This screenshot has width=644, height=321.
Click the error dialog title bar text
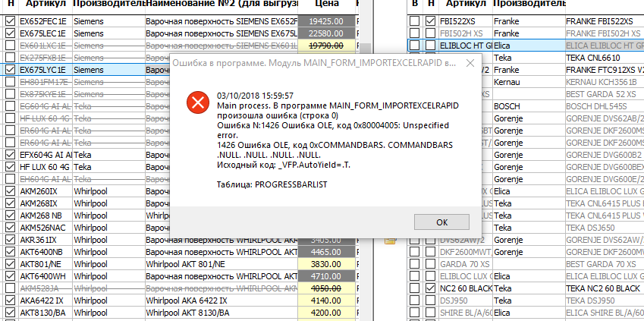314,63
